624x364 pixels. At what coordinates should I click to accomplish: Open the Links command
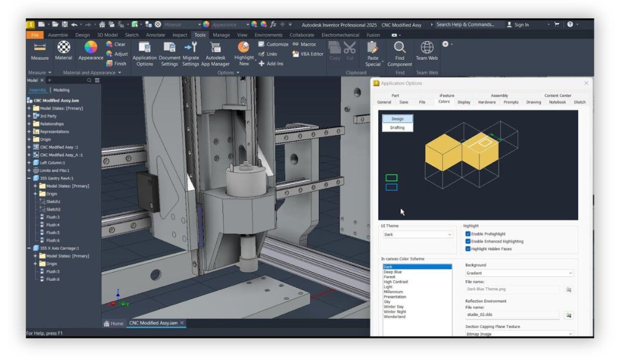[268, 54]
